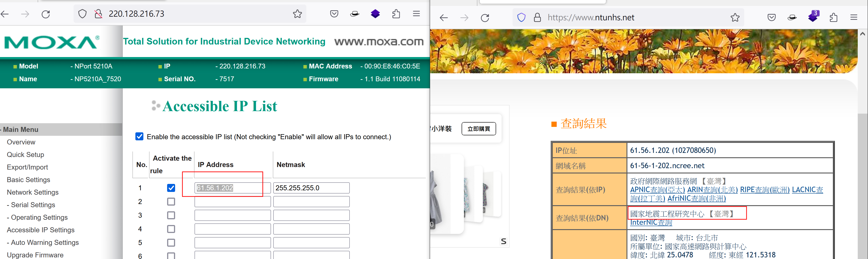Check Activate the rule for row 5
Screen dimensions: 868x259
(171, 243)
